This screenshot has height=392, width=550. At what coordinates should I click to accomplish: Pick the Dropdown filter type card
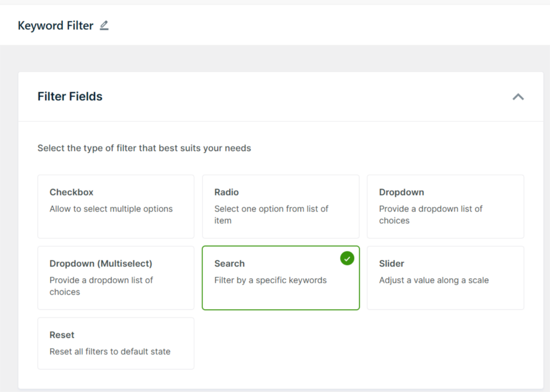tap(445, 207)
